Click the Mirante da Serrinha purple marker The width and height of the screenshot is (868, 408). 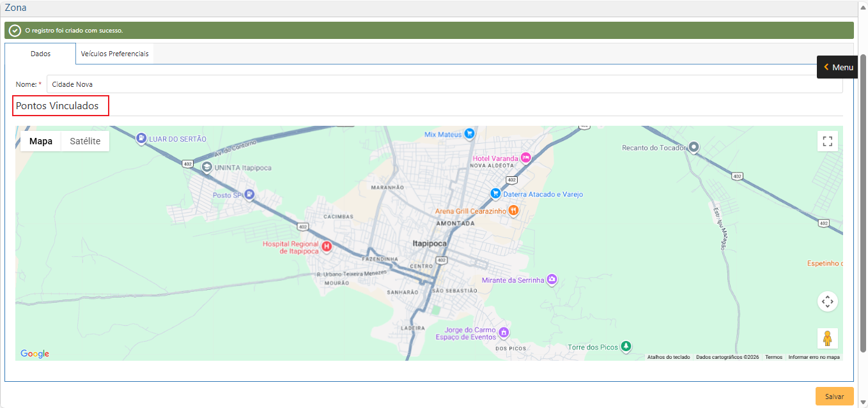[551, 279]
